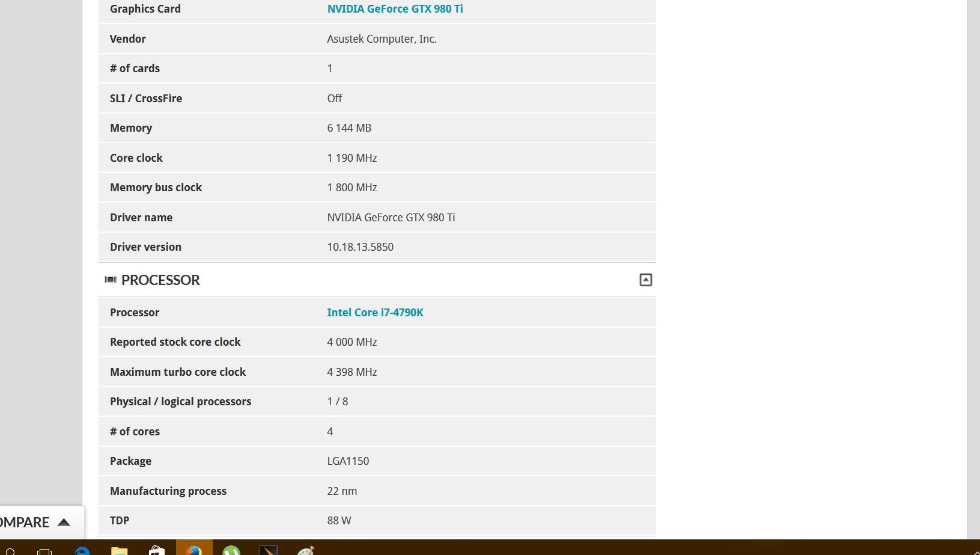This screenshot has width=980, height=555.
Task: Click the 'Graphics Card' row label
Action: tap(145, 9)
